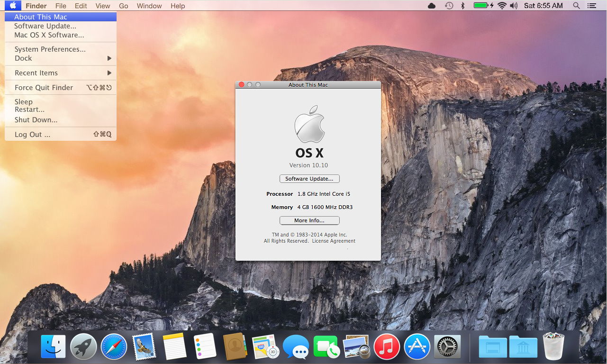Viewport: 607px width, 364px height.
Task: Open Contacts book icon in dock
Action: pos(235,346)
